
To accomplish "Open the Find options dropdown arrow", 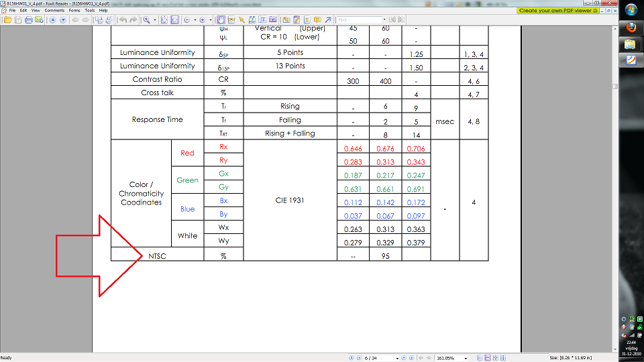I will (x=384, y=19).
